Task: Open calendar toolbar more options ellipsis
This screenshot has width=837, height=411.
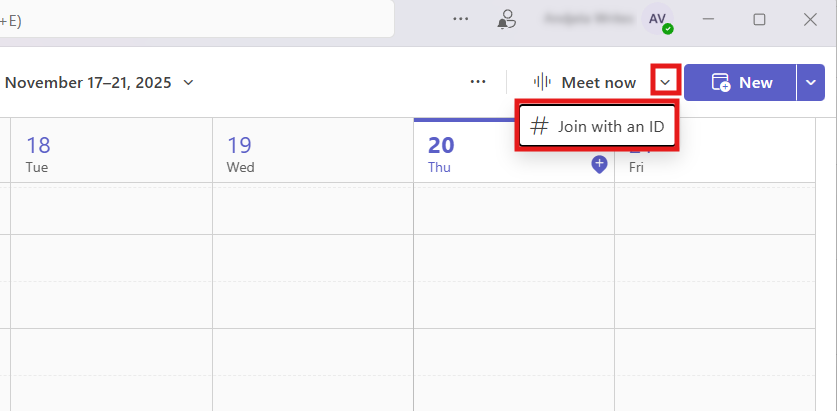Action: (x=478, y=82)
